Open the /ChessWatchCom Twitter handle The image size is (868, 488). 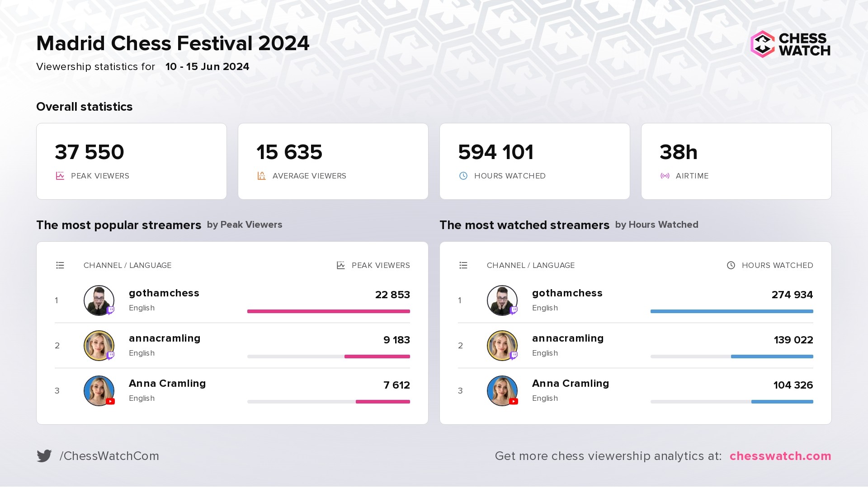[x=109, y=456]
